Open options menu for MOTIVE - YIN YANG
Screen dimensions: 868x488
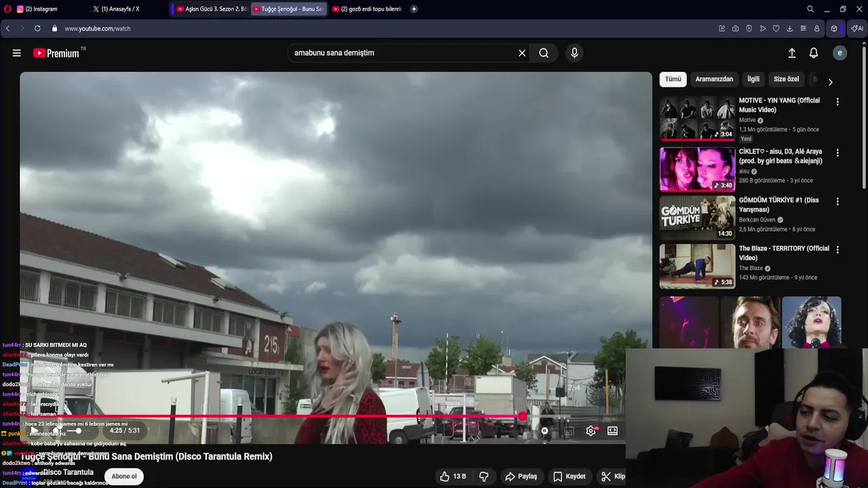[x=837, y=102]
